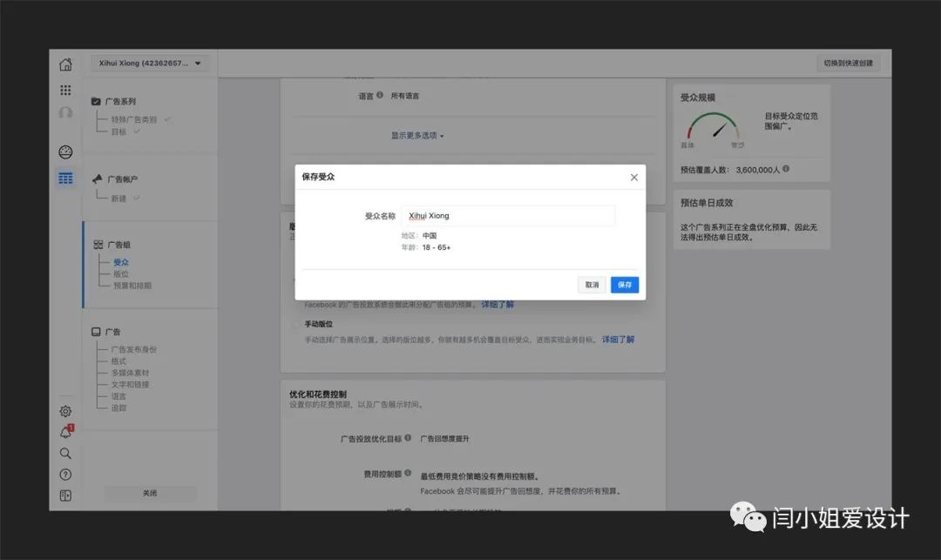
Task: Open help via the question mark icon
Action: coord(65,475)
